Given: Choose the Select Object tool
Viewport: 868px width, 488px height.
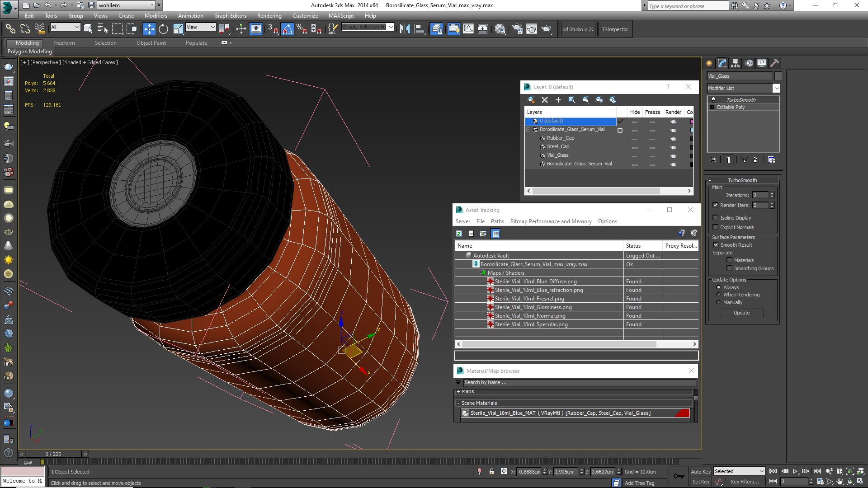Looking at the screenshot, I should (x=88, y=29).
